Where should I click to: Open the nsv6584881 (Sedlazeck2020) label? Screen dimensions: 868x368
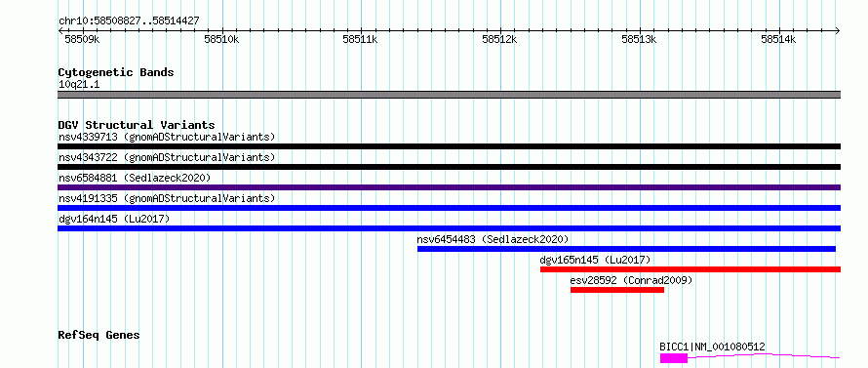(135, 178)
